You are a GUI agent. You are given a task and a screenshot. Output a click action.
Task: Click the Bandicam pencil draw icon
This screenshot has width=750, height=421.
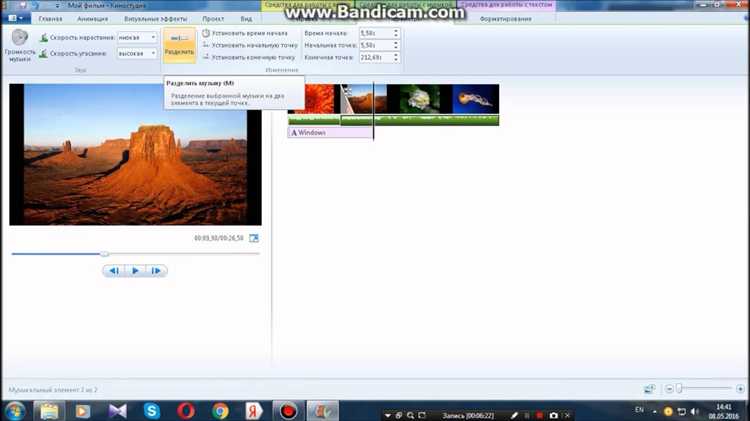pyautogui.click(x=515, y=415)
